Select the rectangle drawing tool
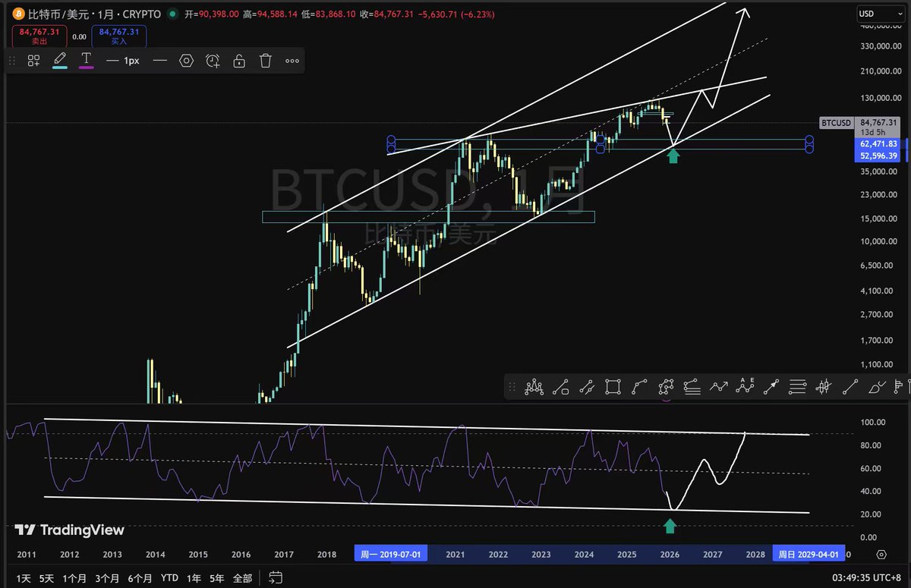911x588 pixels. click(x=613, y=387)
